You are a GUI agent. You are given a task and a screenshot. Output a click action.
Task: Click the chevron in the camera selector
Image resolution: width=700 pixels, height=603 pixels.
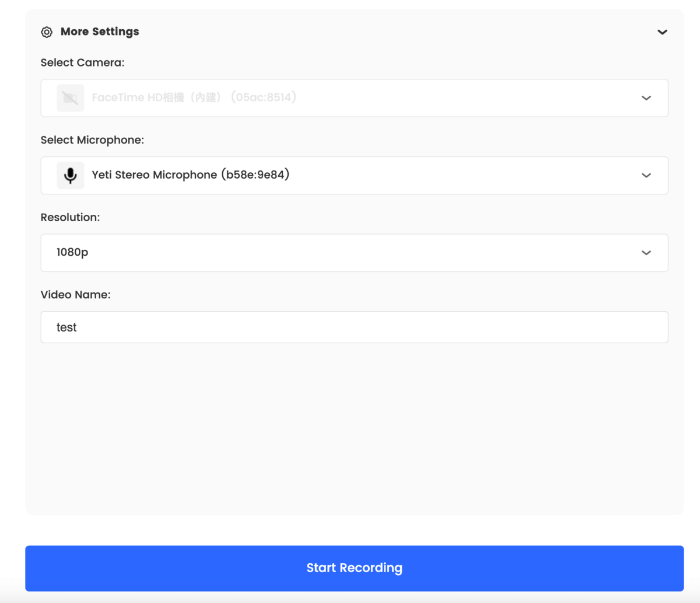(x=646, y=98)
